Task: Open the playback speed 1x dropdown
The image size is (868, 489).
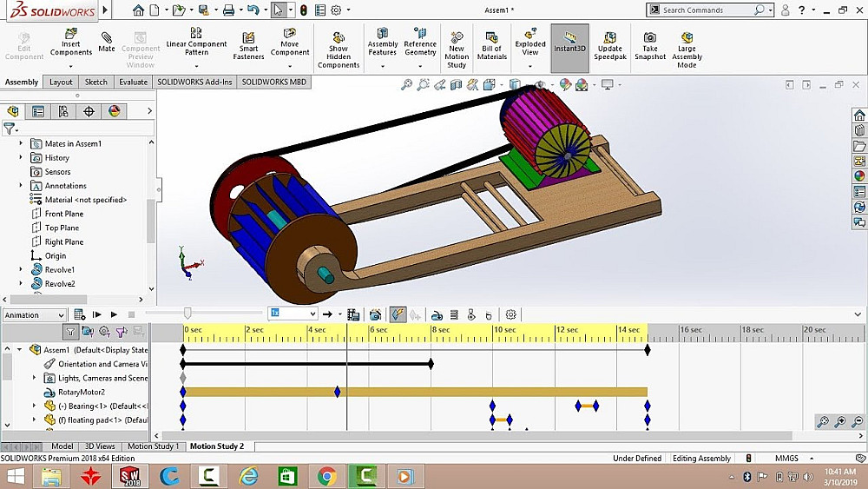Action: [293, 314]
